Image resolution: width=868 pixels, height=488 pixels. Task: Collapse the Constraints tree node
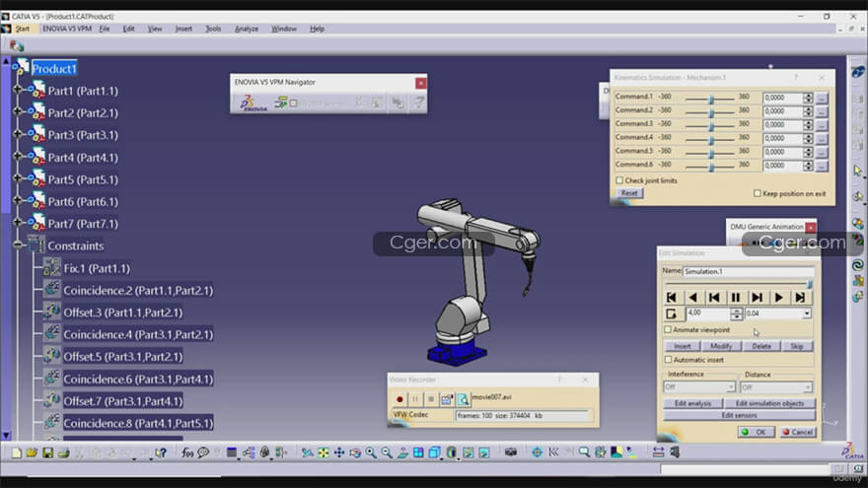pyautogui.click(x=18, y=244)
